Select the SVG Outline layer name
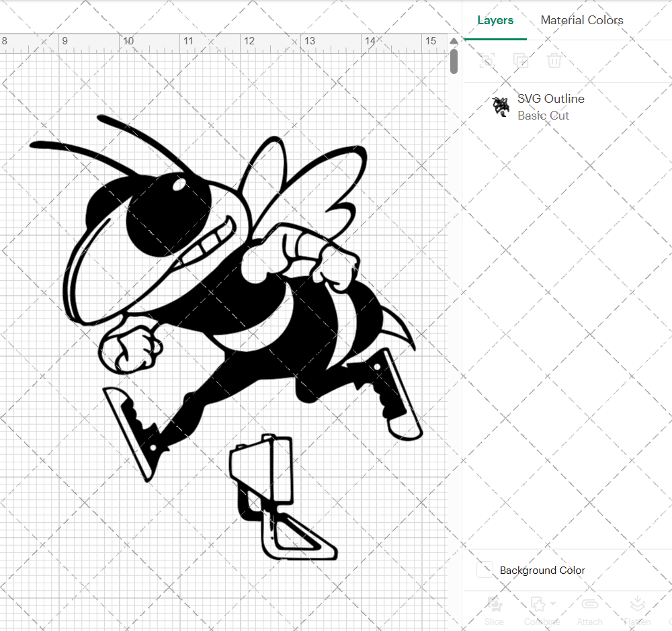Screen dimensions: 672x631 point(551,99)
